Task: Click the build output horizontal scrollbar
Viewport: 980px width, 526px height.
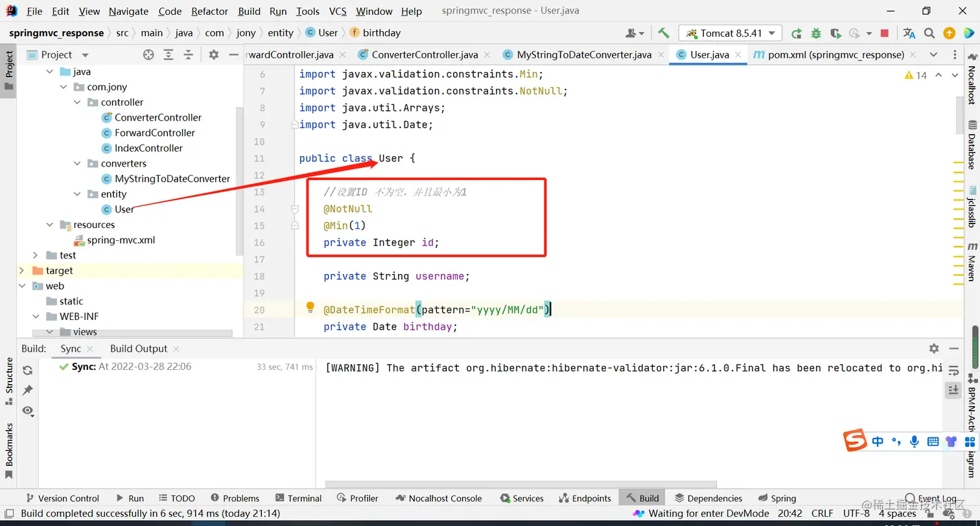Action: pos(521,484)
